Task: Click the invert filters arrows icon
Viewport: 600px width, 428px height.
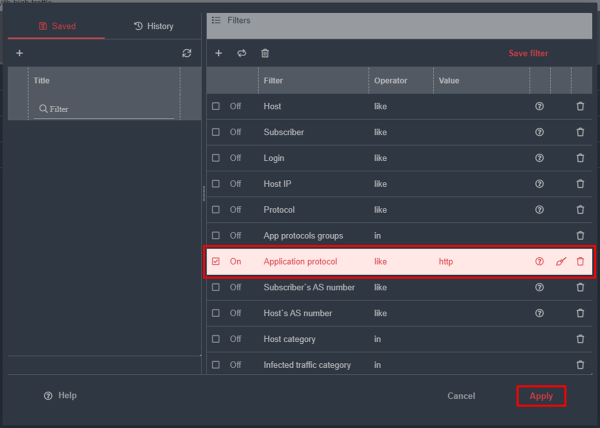Action: click(241, 53)
